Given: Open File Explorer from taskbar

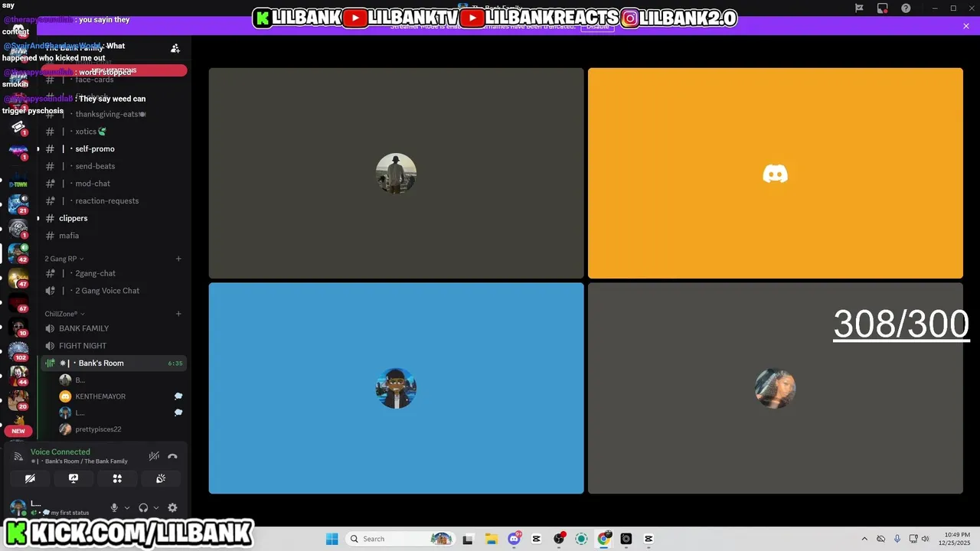Looking at the screenshot, I should click(491, 539).
